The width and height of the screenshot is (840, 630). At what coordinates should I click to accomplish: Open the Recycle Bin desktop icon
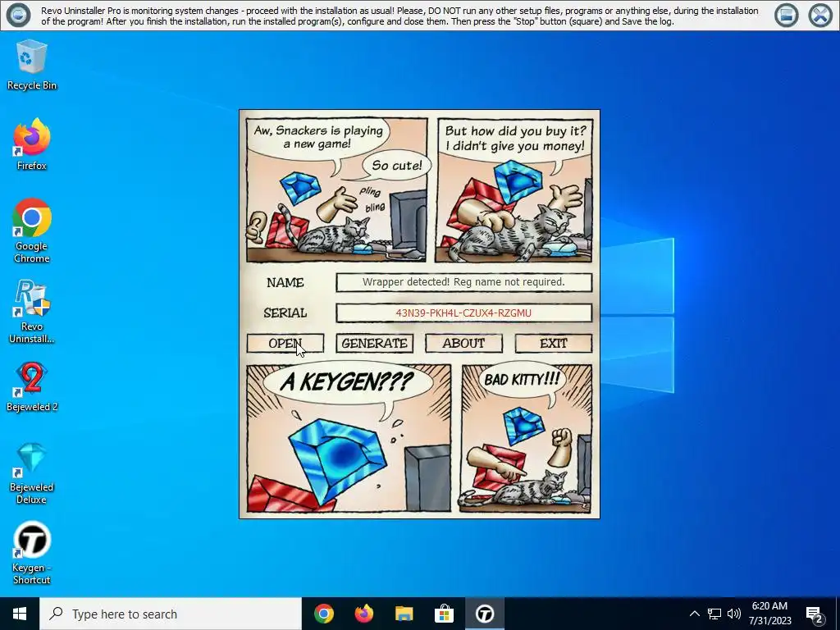pyautogui.click(x=32, y=66)
